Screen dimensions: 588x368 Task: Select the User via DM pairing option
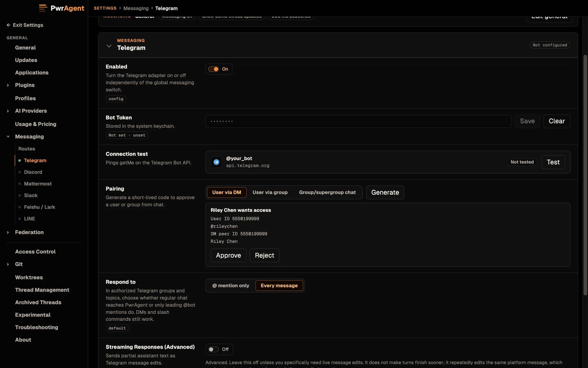tap(227, 192)
